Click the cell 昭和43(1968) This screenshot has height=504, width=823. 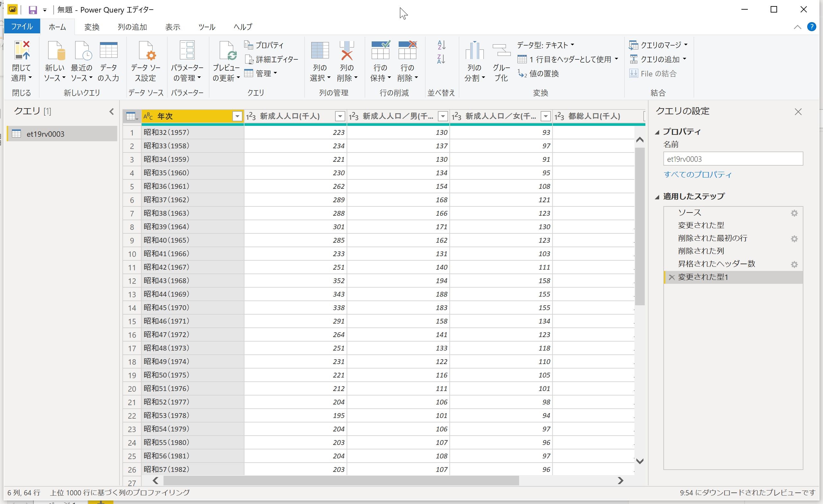193,281
